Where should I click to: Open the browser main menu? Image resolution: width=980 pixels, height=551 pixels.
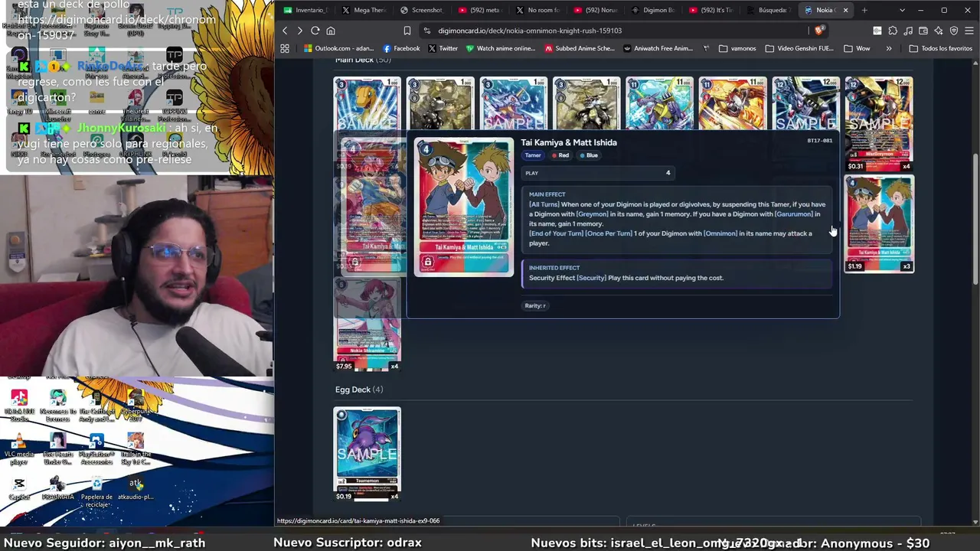969,31
